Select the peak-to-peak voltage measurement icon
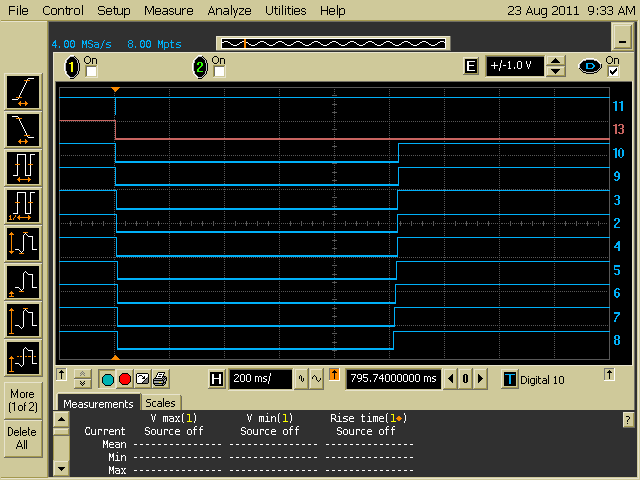This screenshot has height=480, width=640. pos(23,244)
